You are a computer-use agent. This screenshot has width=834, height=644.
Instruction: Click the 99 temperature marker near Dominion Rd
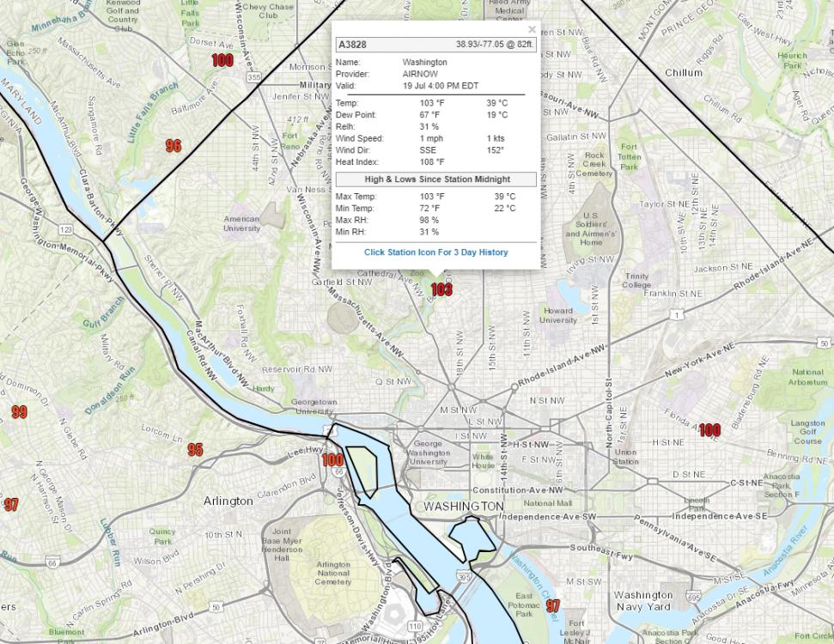19,412
